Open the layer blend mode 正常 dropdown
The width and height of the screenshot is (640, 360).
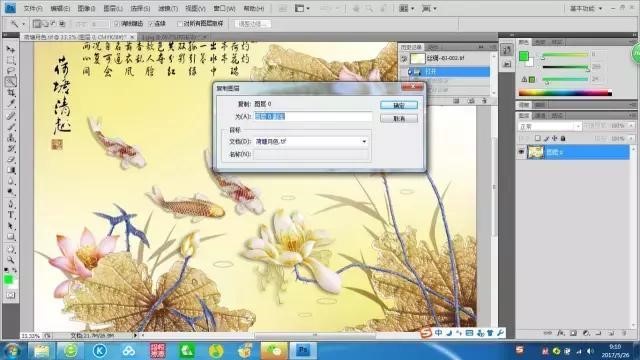point(549,127)
